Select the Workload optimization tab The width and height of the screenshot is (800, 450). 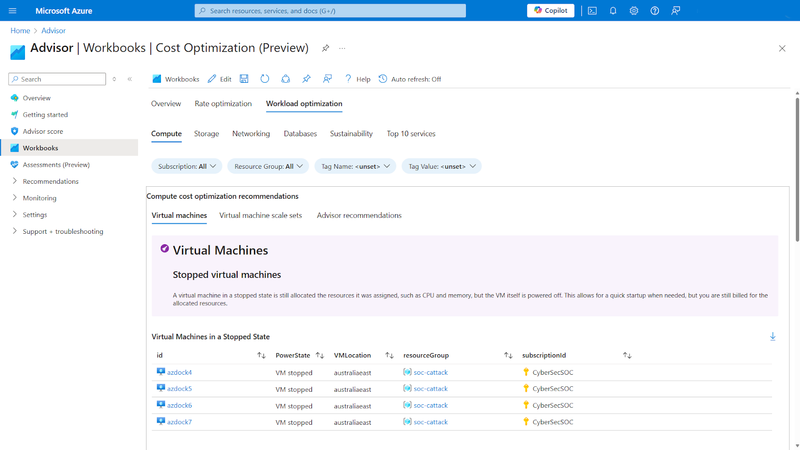[304, 104]
